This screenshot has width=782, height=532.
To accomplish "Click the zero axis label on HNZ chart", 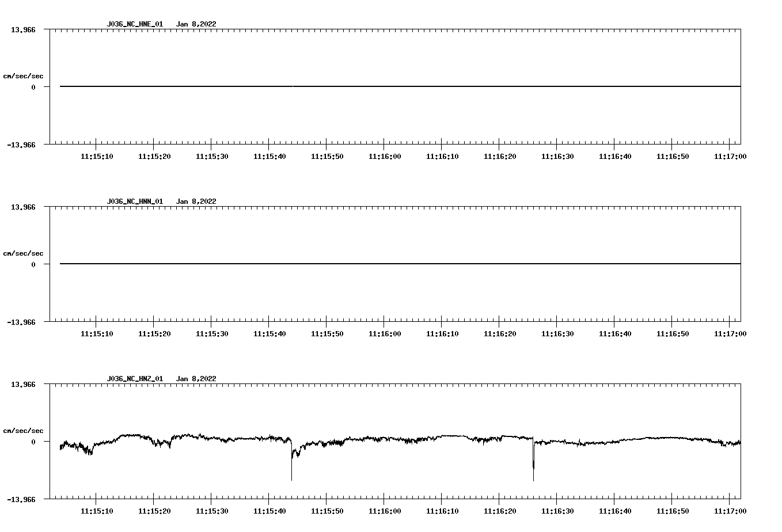I will (x=33, y=442).
